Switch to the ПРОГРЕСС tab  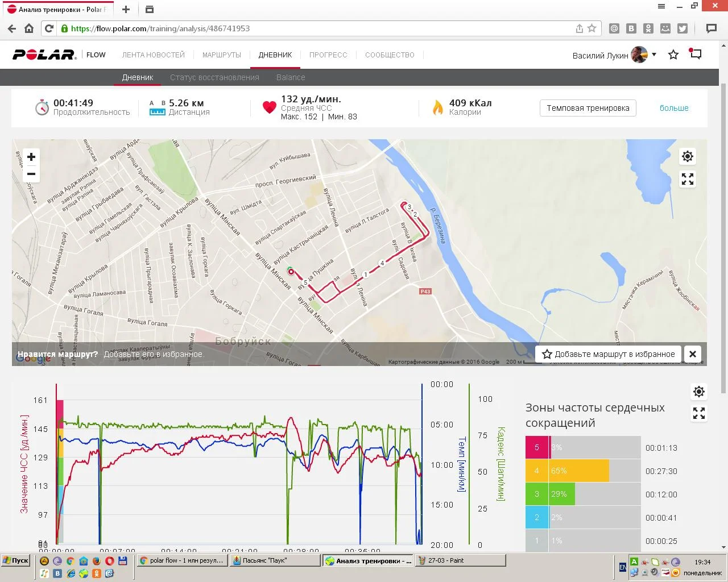pyautogui.click(x=328, y=55)
